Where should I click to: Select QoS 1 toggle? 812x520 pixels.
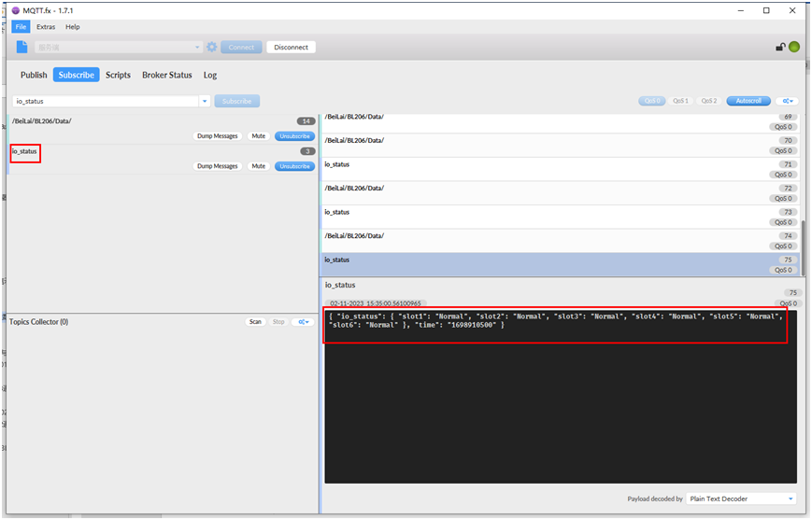[x=680, y=101]
